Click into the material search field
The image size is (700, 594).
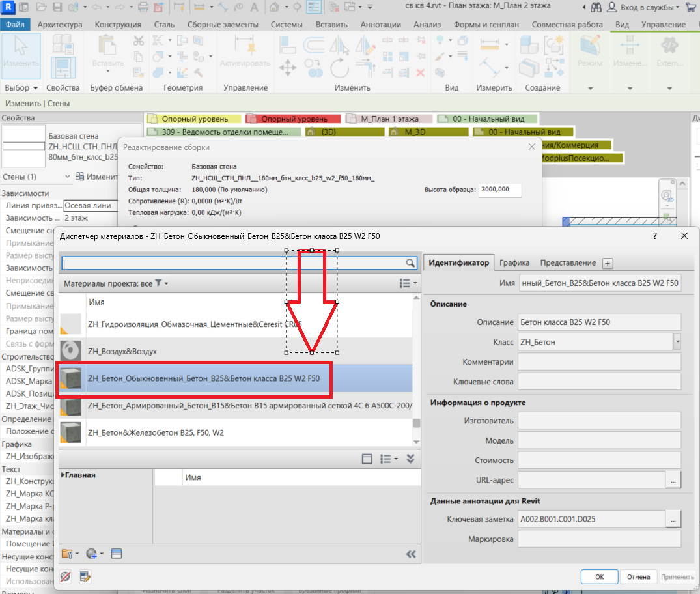(234, 264)
